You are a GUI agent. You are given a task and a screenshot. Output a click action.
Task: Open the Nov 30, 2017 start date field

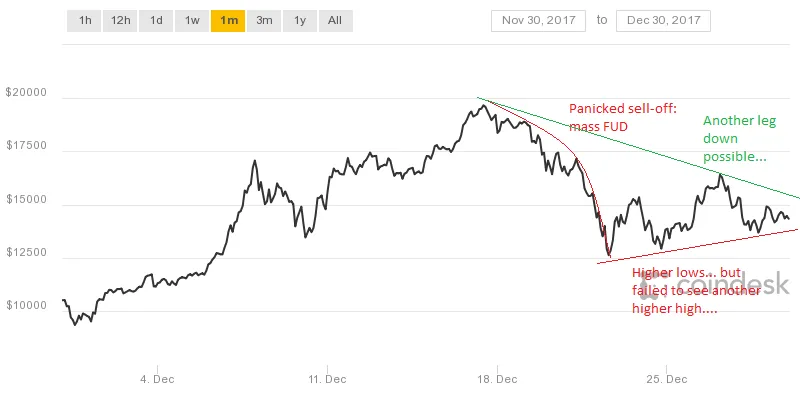pos(538,20)
